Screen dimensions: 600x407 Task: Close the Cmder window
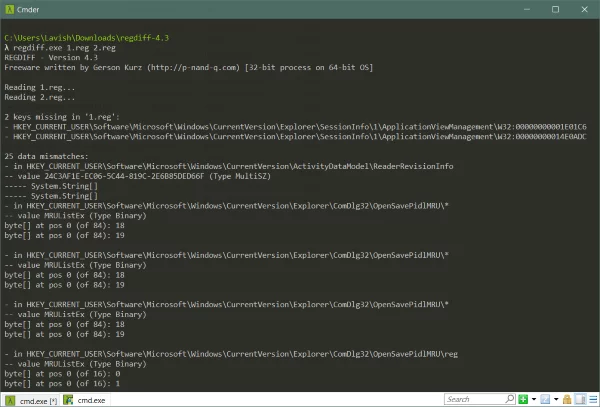[x=584, y=9]
